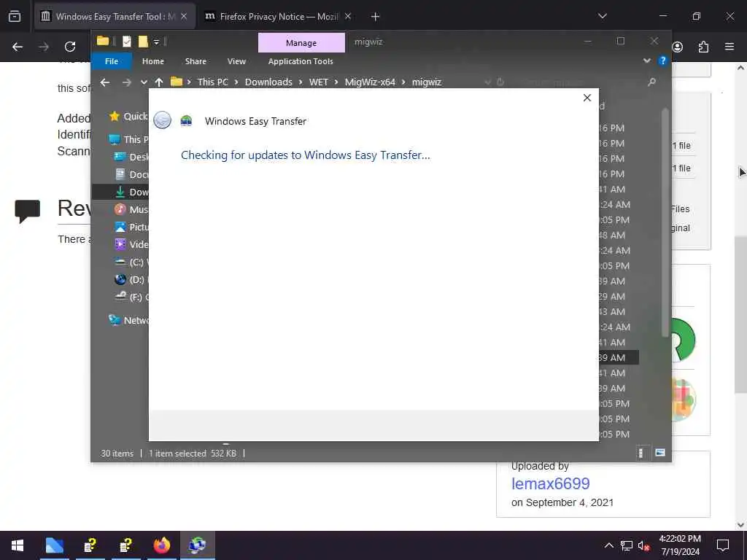Expand the ribbon with the chevron
This screenshot has height=560, width=747.
tap(647, 61)
